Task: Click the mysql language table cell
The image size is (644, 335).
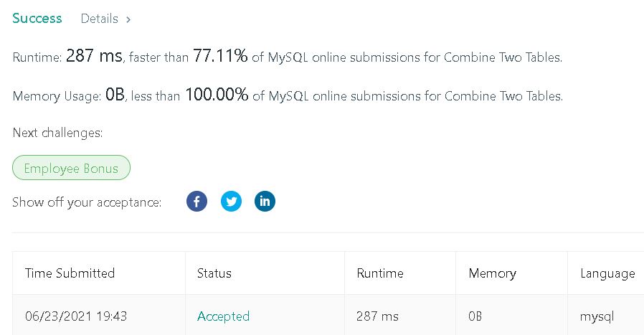Action: coord(597,317)
